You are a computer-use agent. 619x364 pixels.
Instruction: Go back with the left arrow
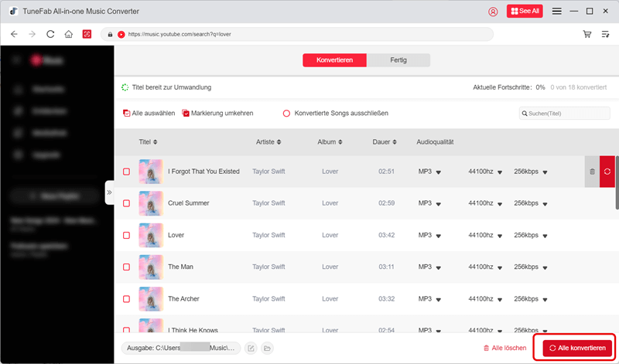(x=14, y=34)
